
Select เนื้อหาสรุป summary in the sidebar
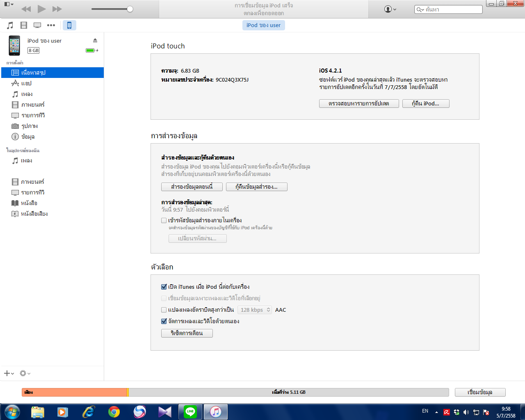pos(52,73)
